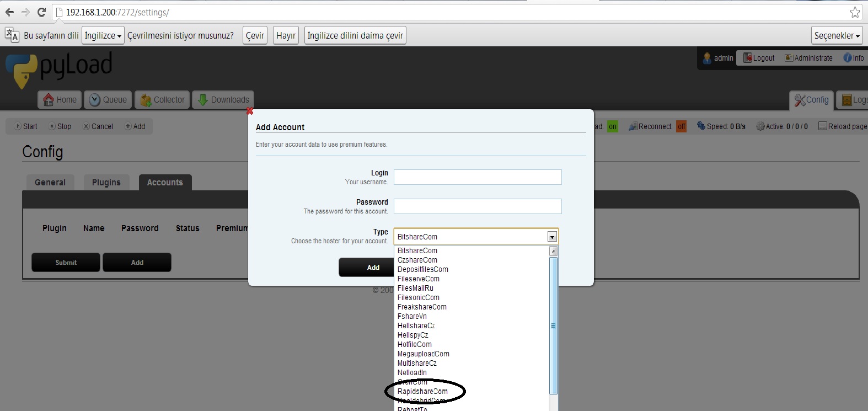Screen dimensions: 868x411
Task: Select FreakshareCom from the hoster list
Action: [x=472, y=307]
